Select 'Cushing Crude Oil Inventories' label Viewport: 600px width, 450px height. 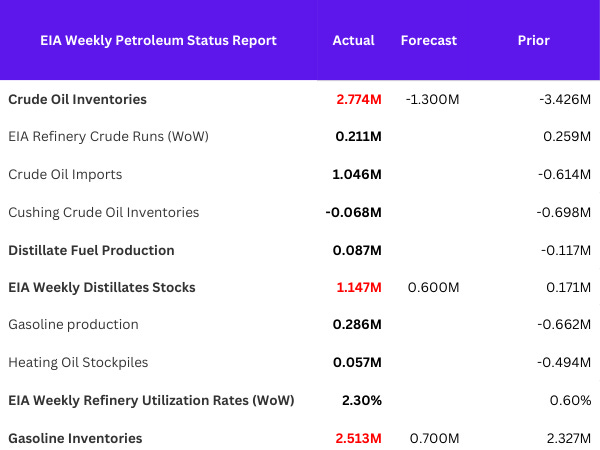[x=104, y=212]
